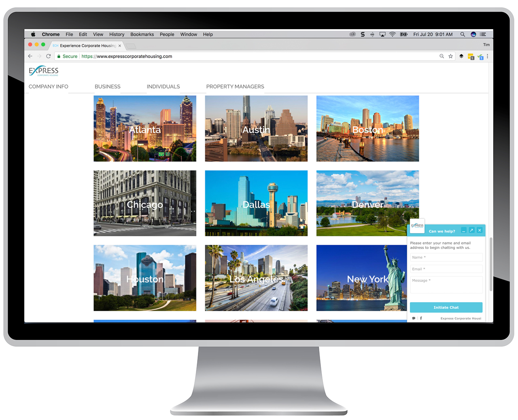Image resolution: width=518 pixels, height=420 pixels.
Task: Bookmark this page with the star icon
Action: (x=450, y=56)
